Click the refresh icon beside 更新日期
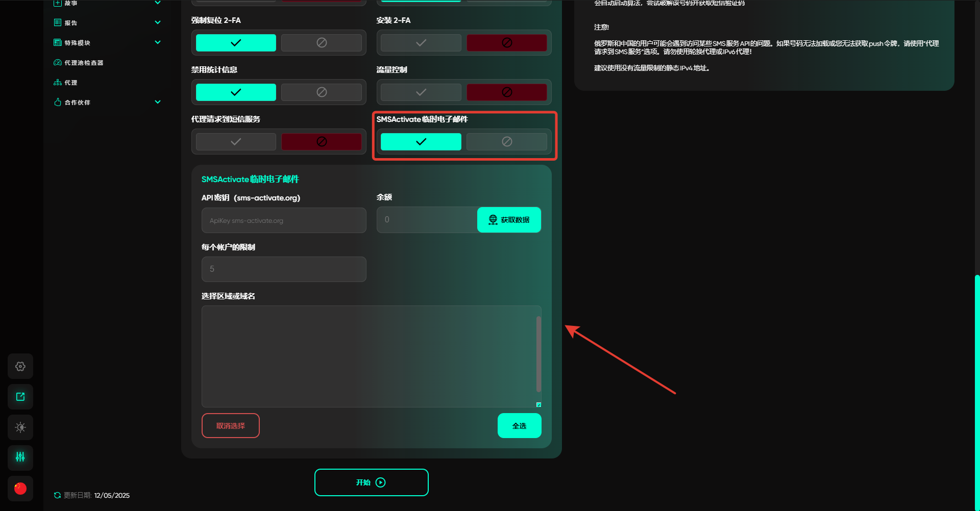980x511 pixels. click(57, 495)
